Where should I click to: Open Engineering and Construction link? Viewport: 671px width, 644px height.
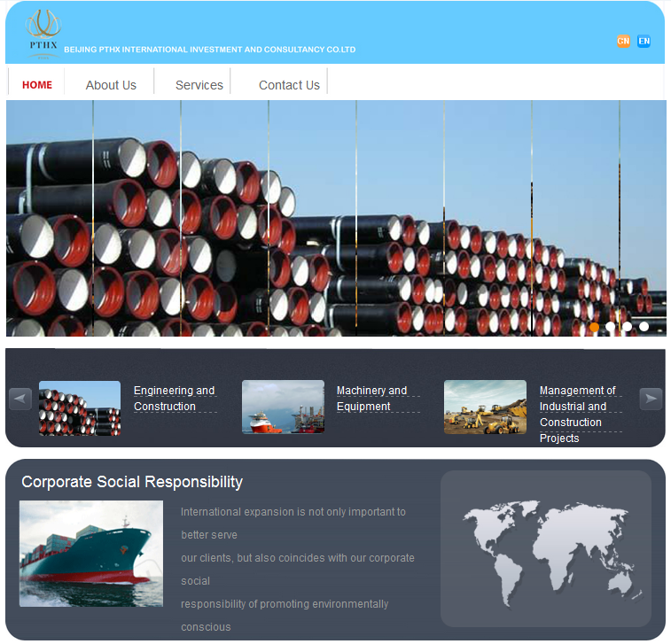click(x=175, y=398)
